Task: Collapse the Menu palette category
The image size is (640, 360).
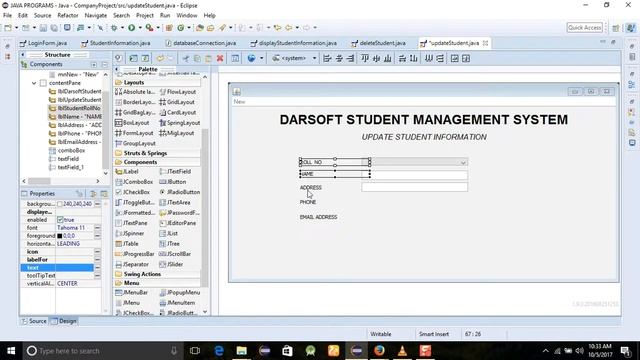Action: (157, 283)
